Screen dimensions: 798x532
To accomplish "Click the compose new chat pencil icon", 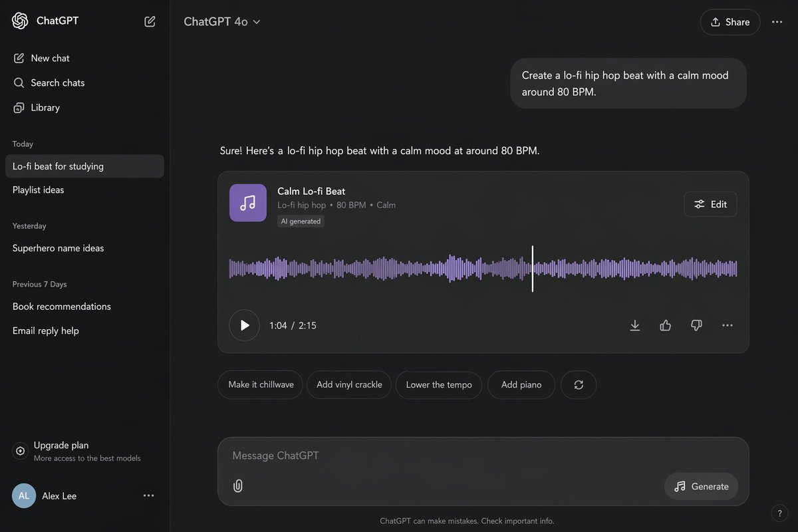I will coord(150,21).
